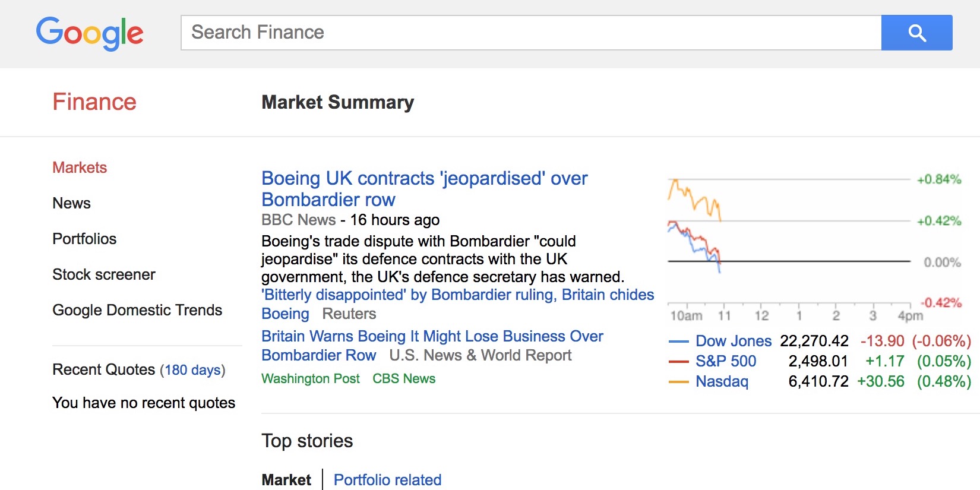Image resolution: width=980 pixels, height=490 pixels.
Task: Click the Google logo
Action: (89, 33)
